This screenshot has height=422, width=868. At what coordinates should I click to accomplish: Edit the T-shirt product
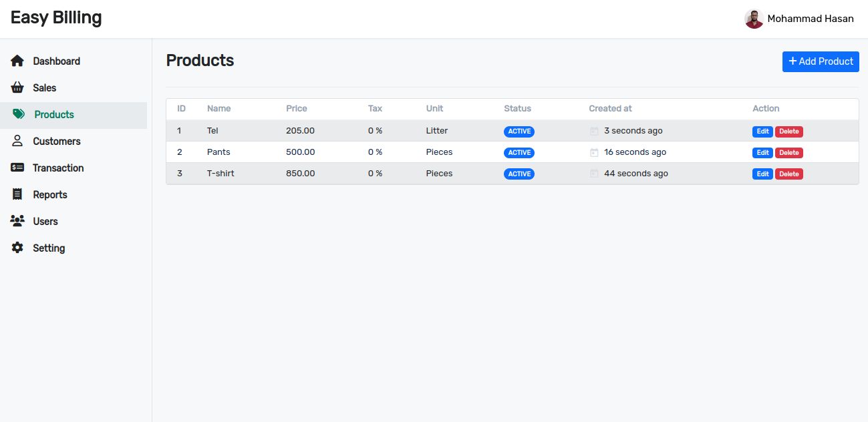click(762, 174)
